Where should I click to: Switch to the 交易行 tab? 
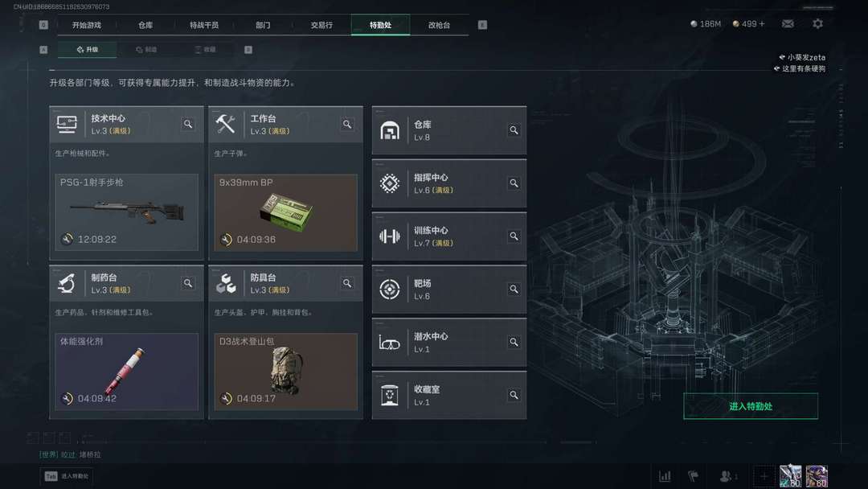[x=321, y=25]
